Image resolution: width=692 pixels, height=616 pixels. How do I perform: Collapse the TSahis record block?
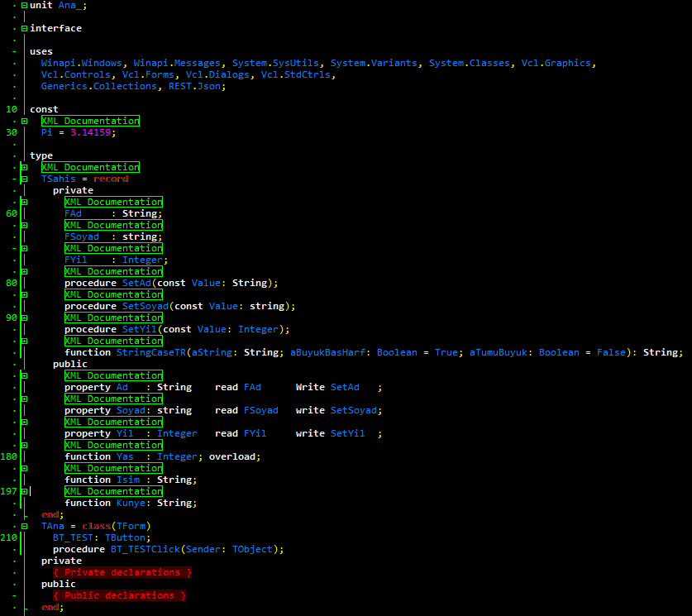[x=25, y=179]
